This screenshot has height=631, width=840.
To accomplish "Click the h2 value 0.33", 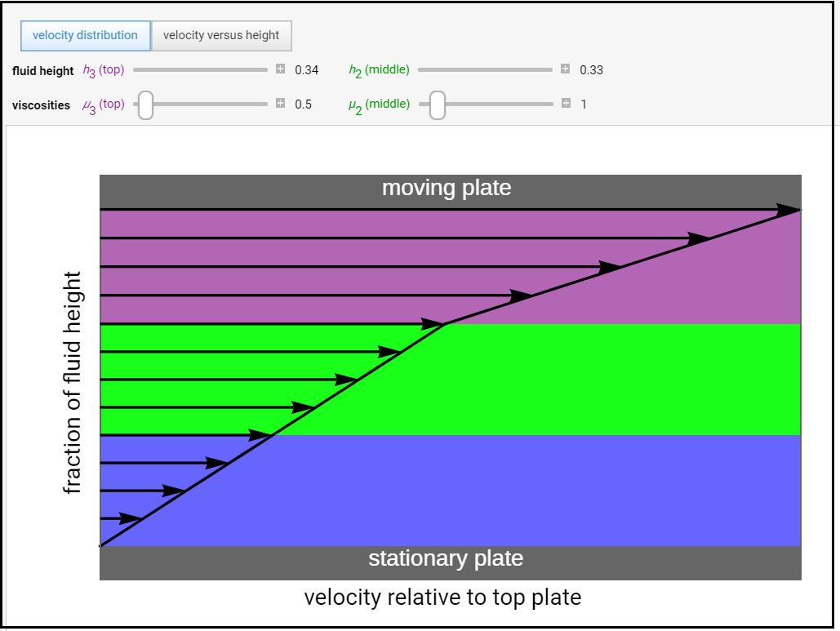I will tap(591, 70).
